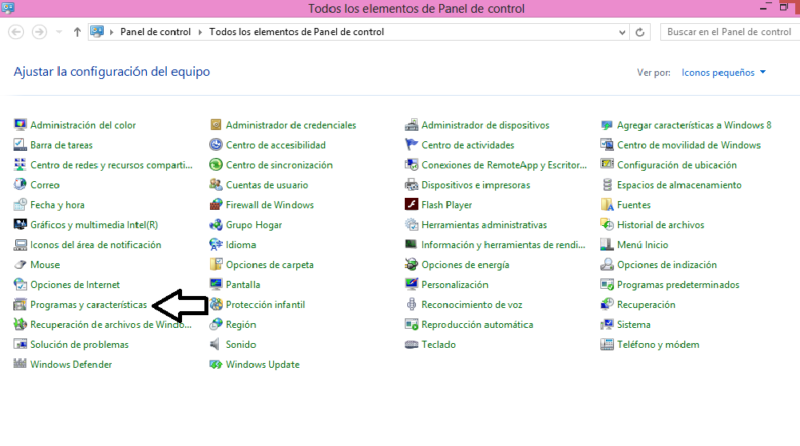Click the Buscar en el Panel de control field
The height and width of the screenshot is (446, 800).
click(730, 32)
